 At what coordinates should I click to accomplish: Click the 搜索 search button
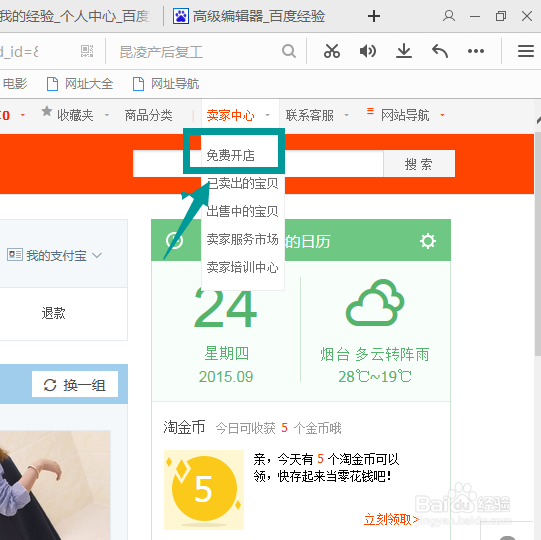pyautogui.click(x=419, y=164)
